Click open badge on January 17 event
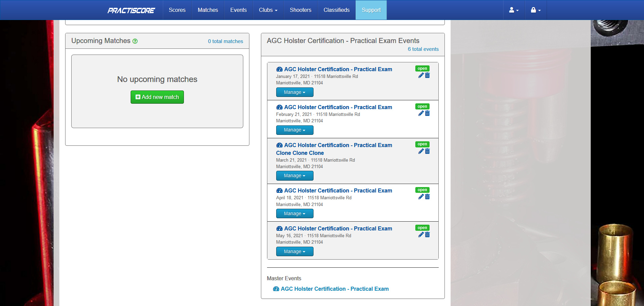This screenshot has height=306, width=644. [422, 68]
